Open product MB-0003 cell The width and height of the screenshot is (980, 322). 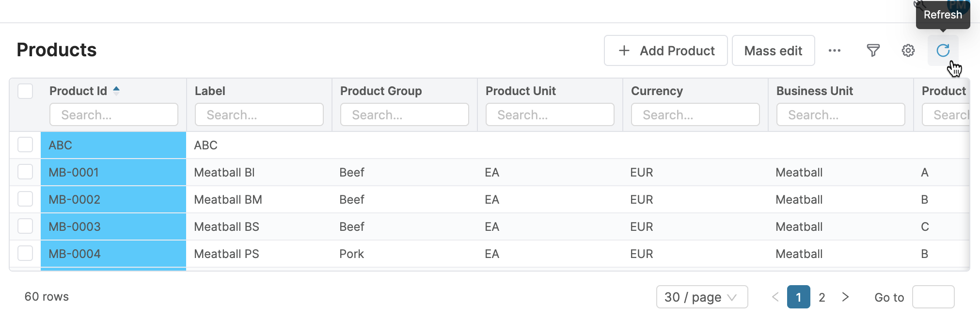[x=75, y=226]
